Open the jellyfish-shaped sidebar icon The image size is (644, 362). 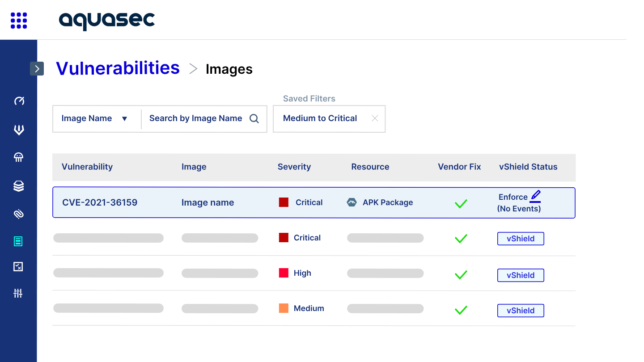(19, 157)
